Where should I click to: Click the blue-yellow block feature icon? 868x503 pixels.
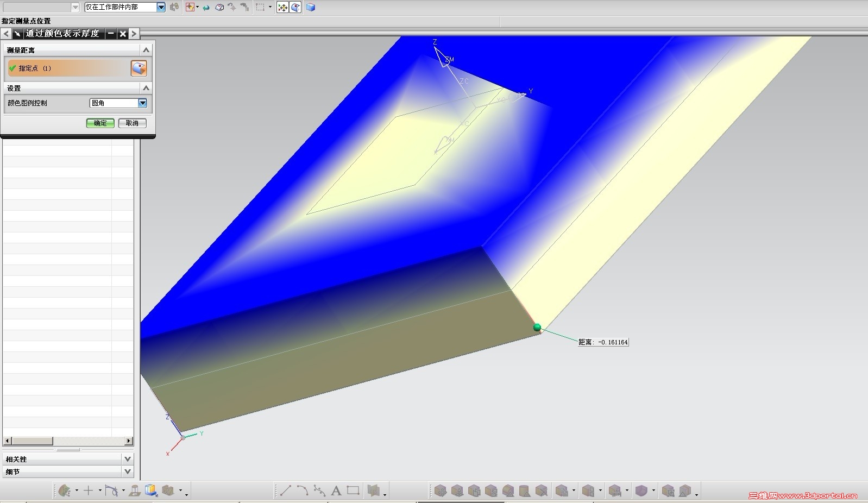(151, 491)
